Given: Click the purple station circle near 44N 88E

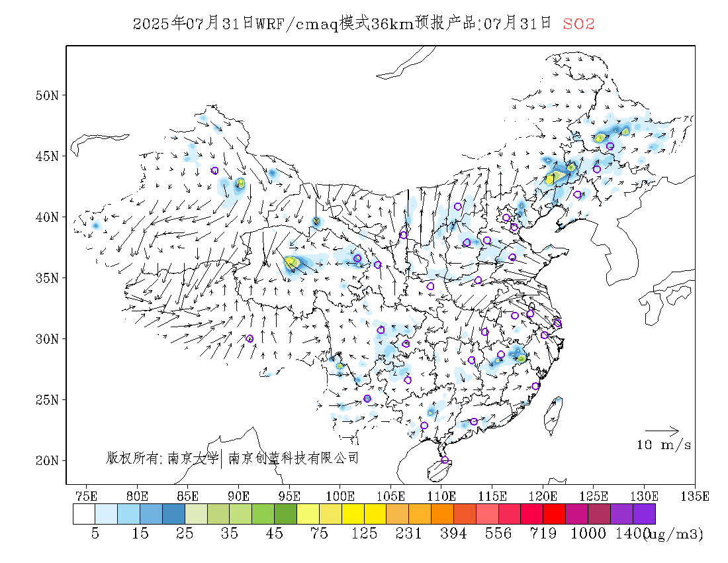Looking at the screenshot, I should (x=214, y=170).
